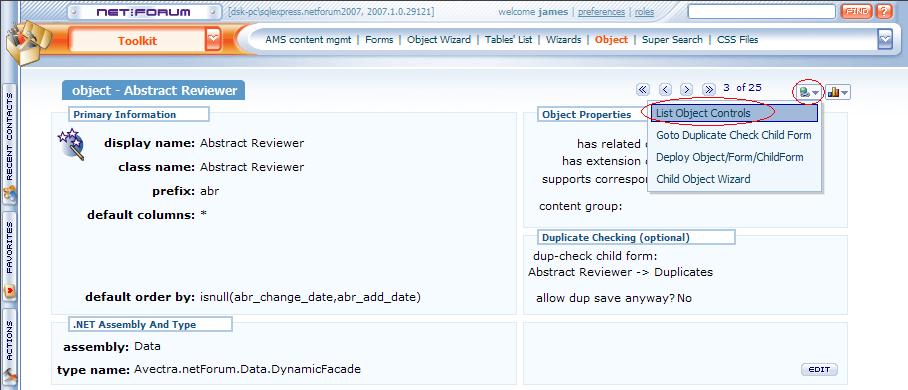Open the roles link
This screenshot has height=390, width=908.
[645, 12]
